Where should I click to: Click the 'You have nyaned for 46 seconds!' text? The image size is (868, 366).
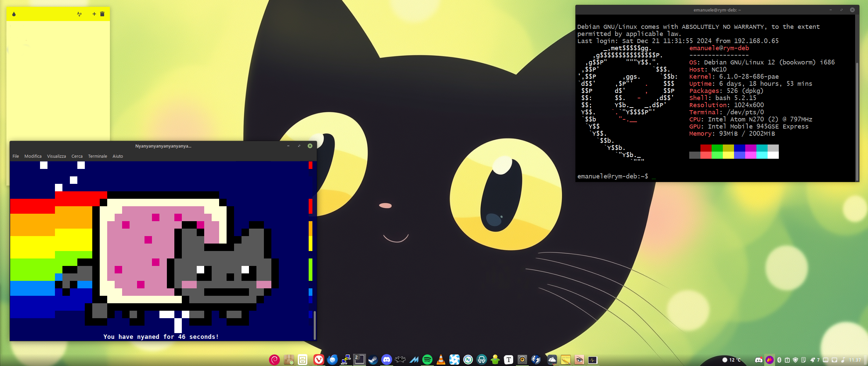click(x=161, y=336)
